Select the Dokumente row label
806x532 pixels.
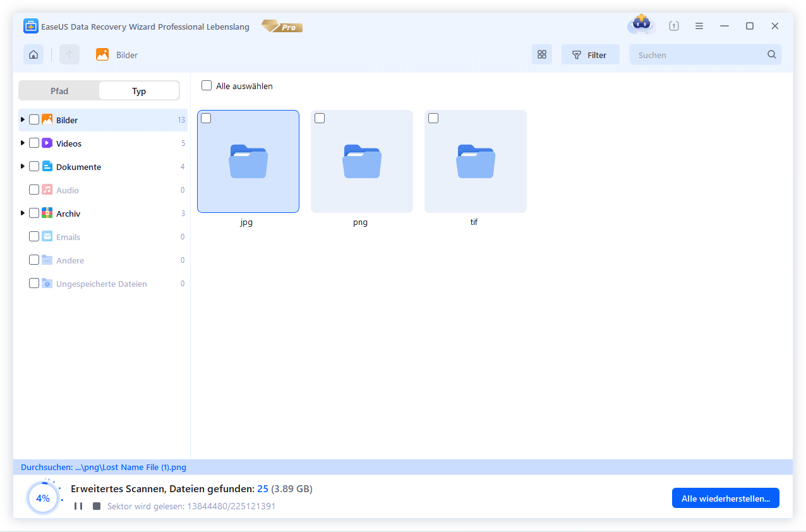[78, 167]
